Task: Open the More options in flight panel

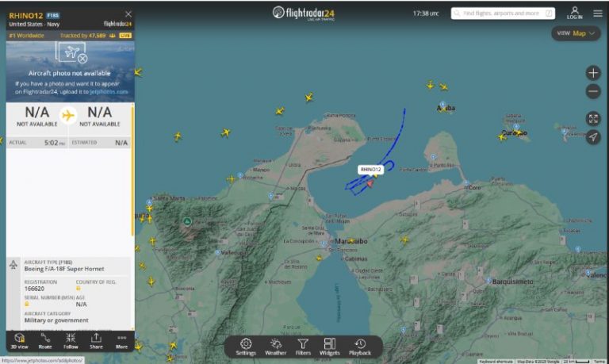Action: 121,340
